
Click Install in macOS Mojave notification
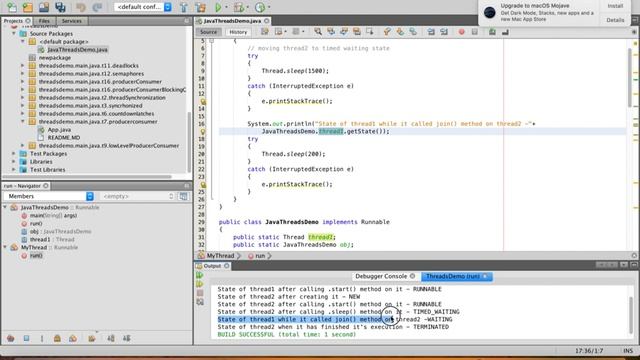point(615,6)
